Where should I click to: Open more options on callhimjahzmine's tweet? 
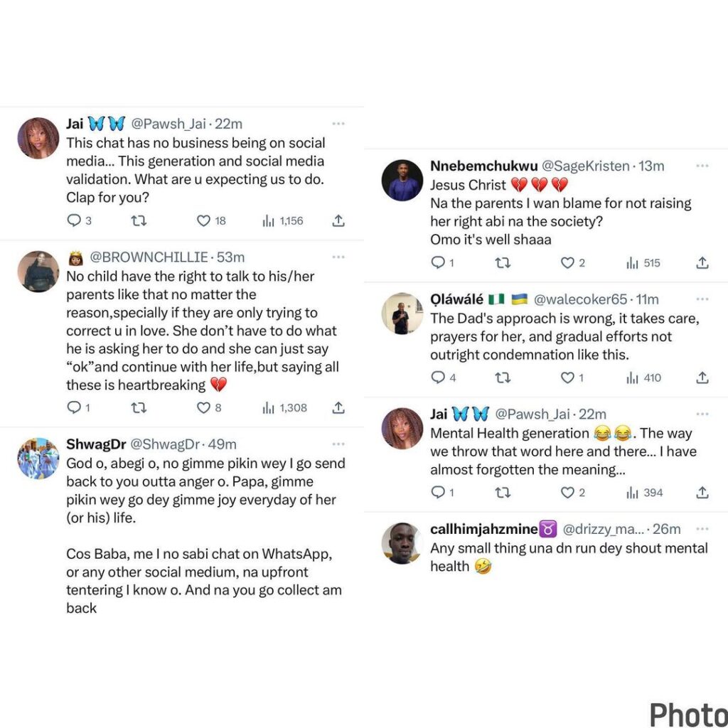[x=702, y=528]
